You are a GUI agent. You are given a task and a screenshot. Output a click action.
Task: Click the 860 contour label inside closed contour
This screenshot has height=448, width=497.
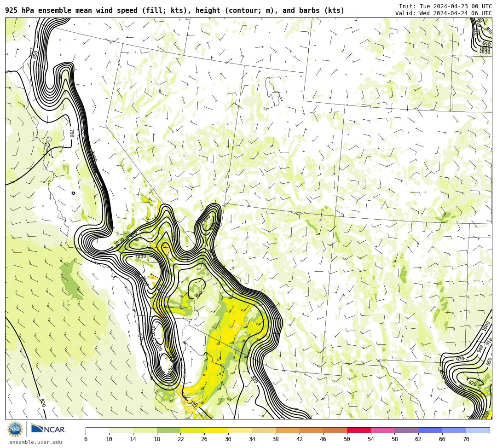pos(198,294)
